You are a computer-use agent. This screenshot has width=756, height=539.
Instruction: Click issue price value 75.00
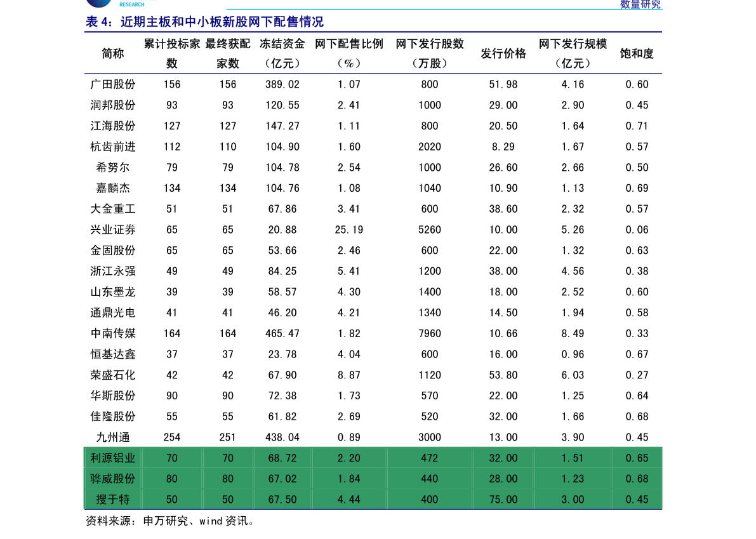click(503, 499)
